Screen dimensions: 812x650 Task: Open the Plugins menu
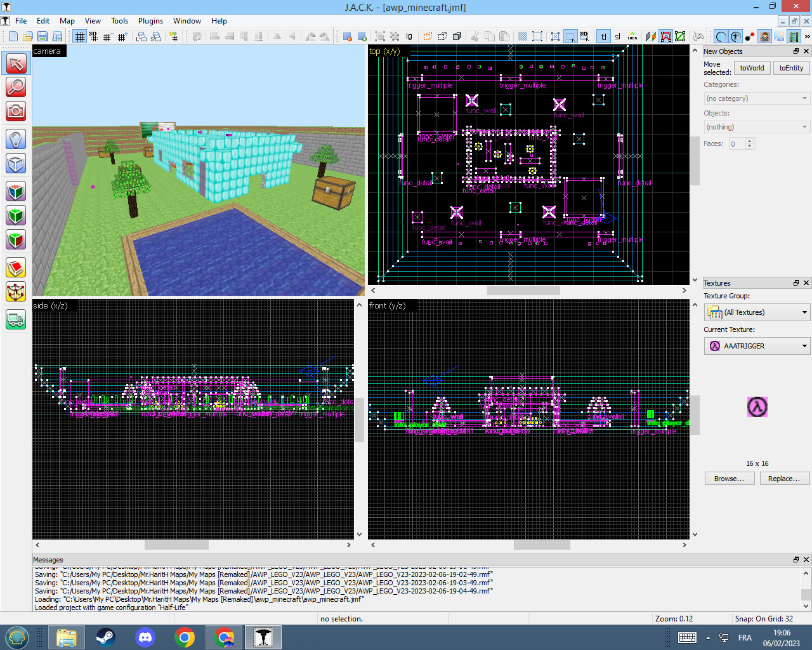click(150, 21)
